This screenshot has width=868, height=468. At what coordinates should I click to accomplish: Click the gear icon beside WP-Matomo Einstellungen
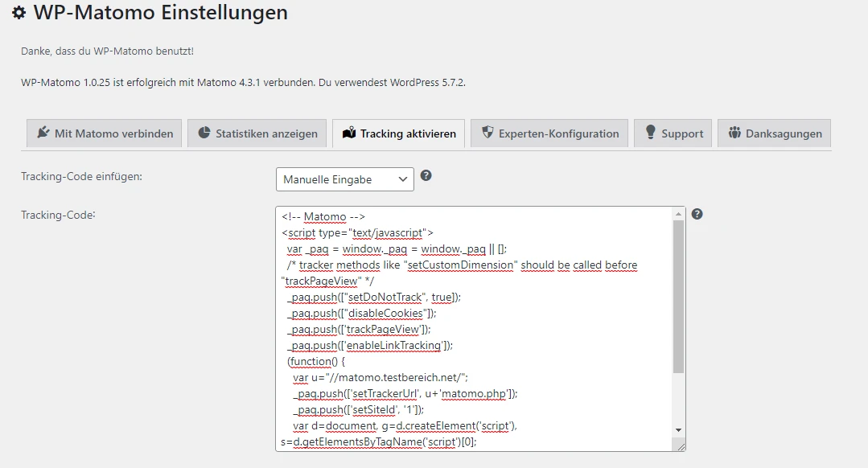(19, 14)
